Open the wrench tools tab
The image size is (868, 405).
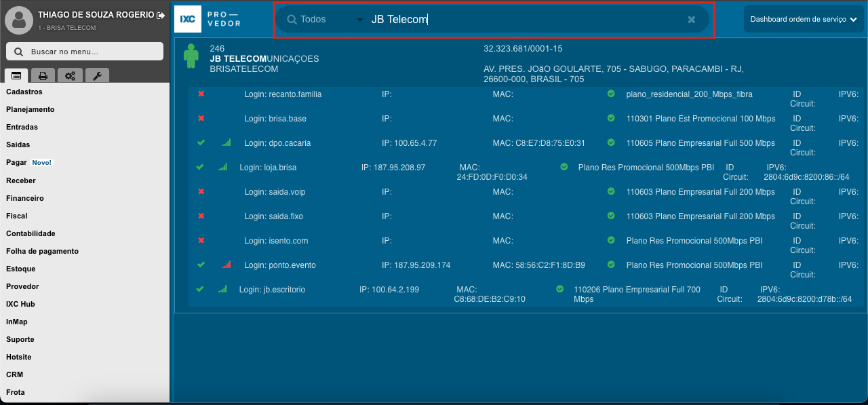click(x=97, y=76)
